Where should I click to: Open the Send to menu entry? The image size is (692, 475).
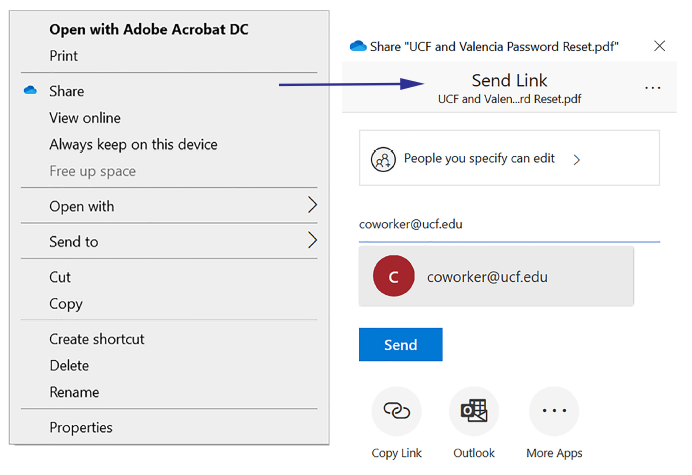169,241
